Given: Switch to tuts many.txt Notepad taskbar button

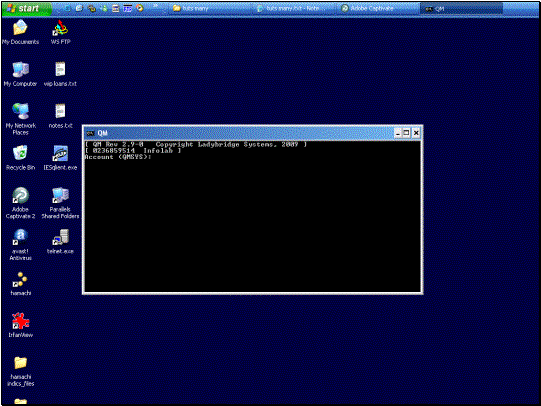Looking at the screenshot, I should [x=294, y=9].
